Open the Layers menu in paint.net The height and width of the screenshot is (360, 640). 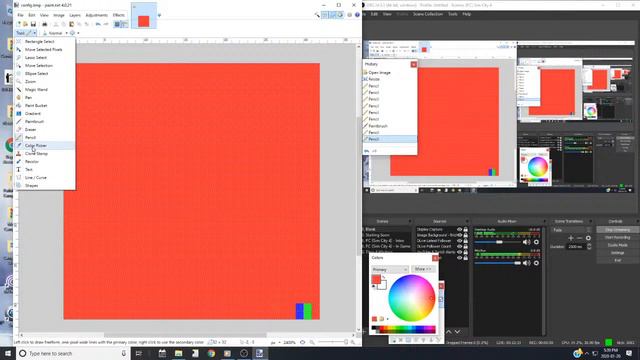tap(75, 15)
